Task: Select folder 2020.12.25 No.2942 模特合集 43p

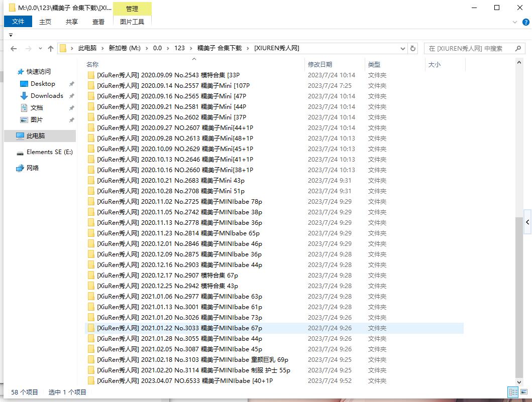Action: pyautogui.click(x=167, y=286)
